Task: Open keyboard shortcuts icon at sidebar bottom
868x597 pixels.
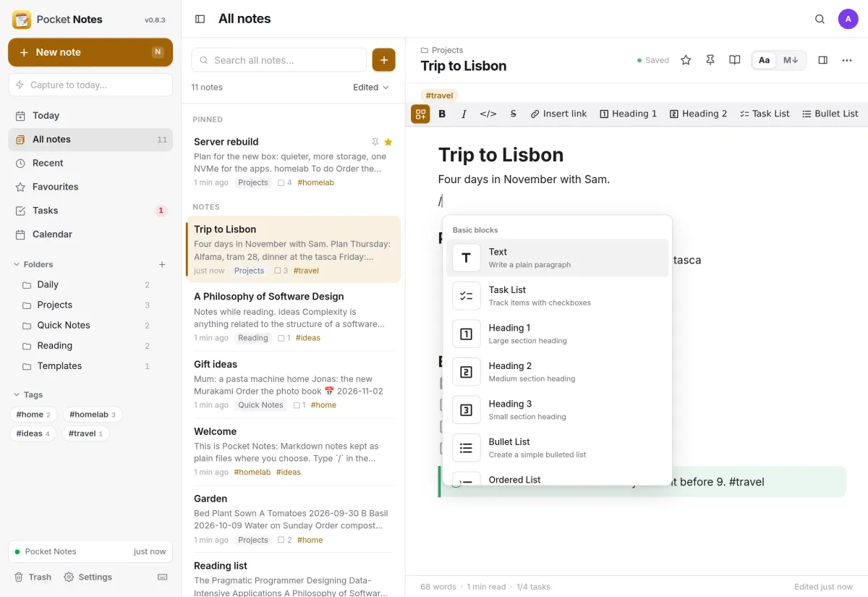Action: 162,577
